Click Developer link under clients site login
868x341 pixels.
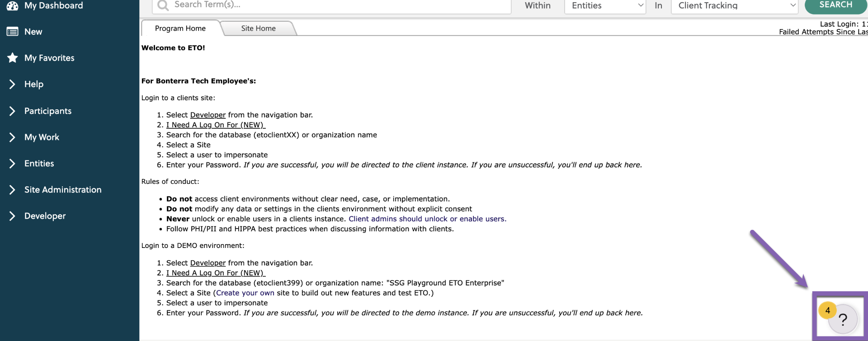[x=208, y=115]
